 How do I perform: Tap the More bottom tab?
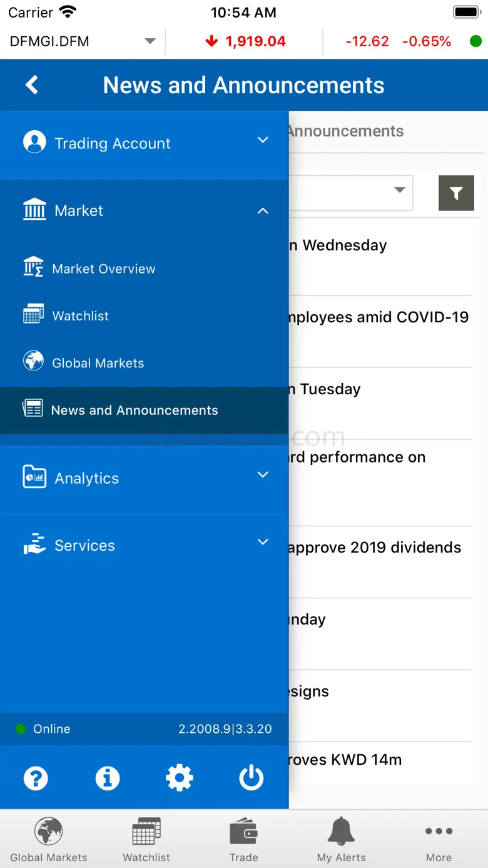[x=439, y=839]
